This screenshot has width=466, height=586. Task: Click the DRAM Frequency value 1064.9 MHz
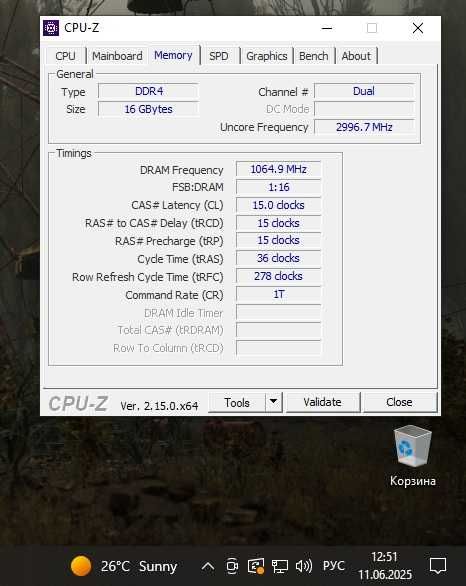278,169
